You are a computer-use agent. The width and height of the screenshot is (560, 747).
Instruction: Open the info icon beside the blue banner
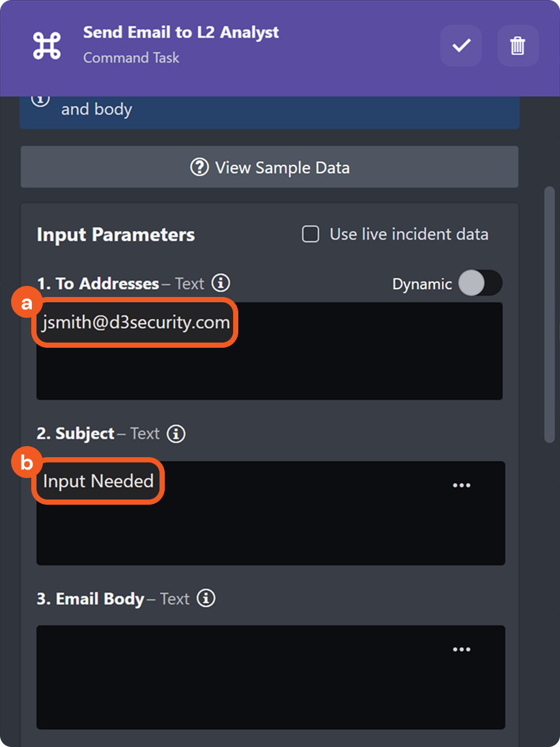coord(40,98)
